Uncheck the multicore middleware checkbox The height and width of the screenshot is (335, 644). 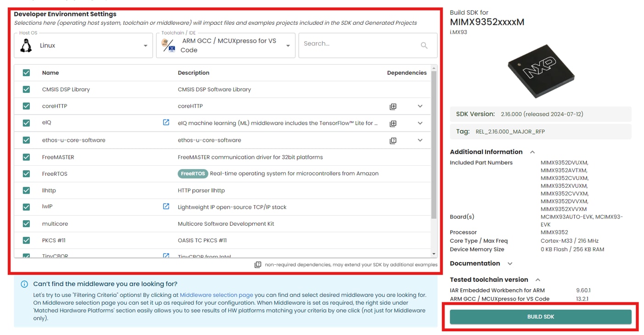click(26, 224)
